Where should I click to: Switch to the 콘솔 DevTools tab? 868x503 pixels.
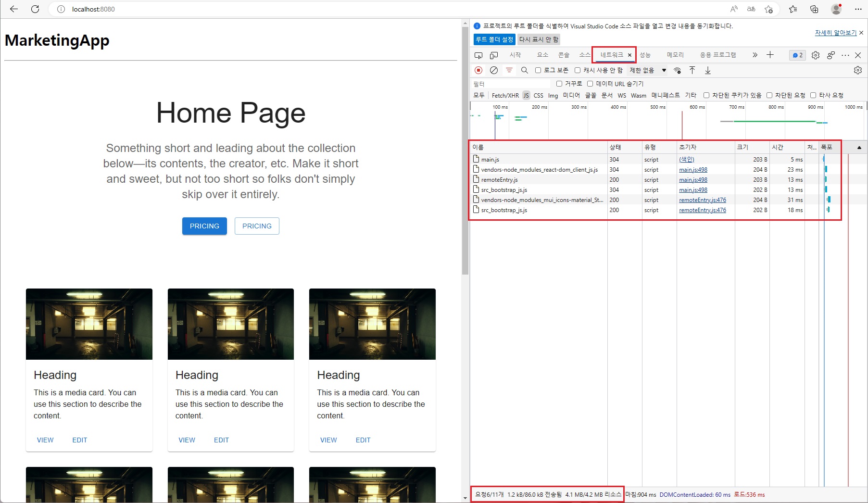pos(564,55)
